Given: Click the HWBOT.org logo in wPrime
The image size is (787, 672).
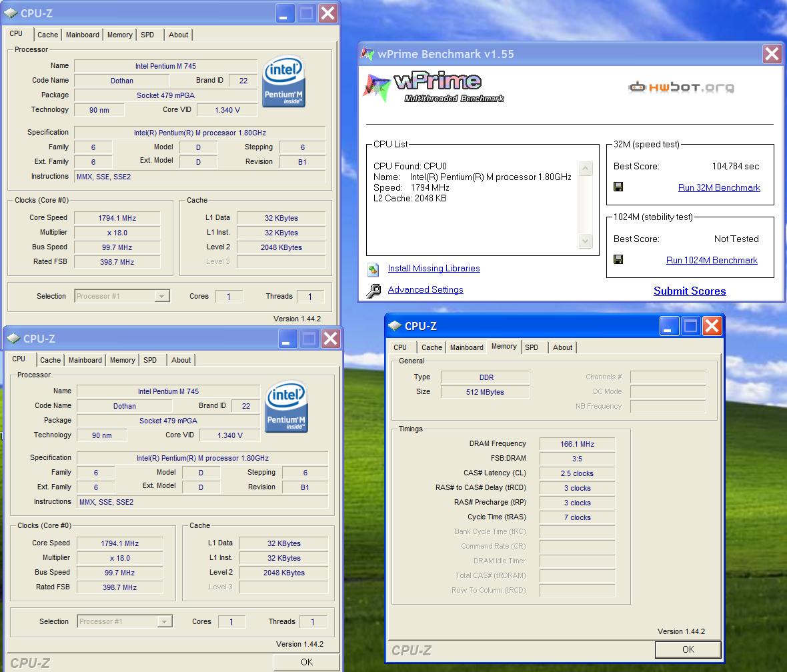Looking at the screenshot, I should coord(681,87).
